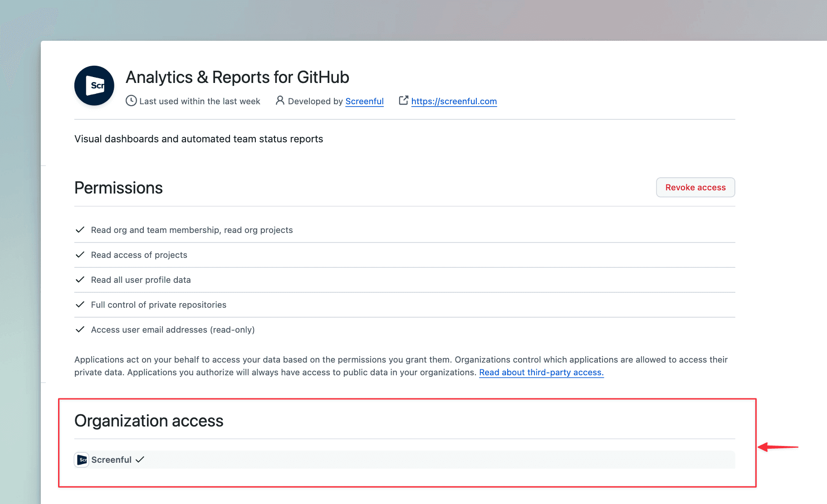
Task: Click 'Last used within the last week' text
Action: [x=200, y=101]
